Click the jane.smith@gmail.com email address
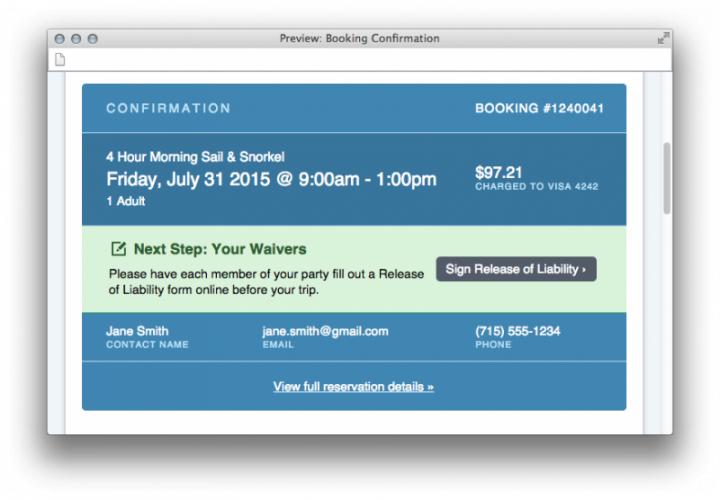720x500 pixels. pos(325,331)
